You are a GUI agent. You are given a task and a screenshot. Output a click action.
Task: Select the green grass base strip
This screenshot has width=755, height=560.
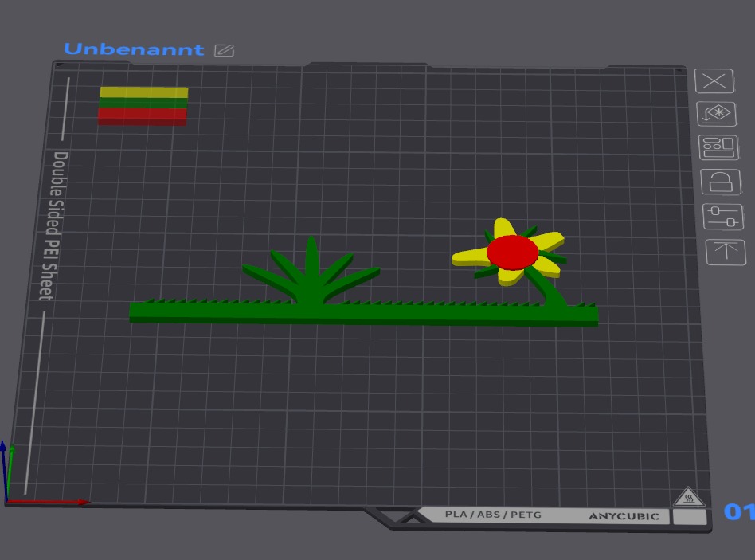coord(363,314)
